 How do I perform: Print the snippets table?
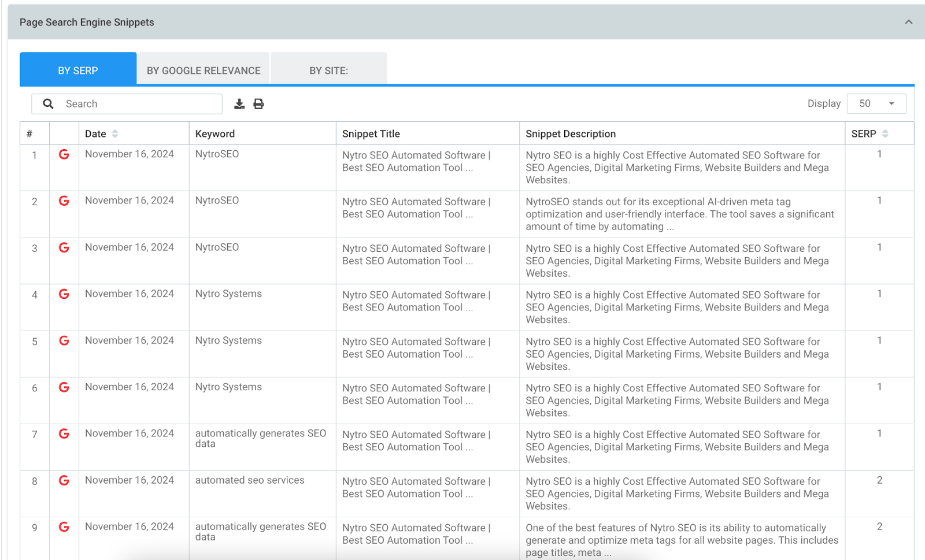[258, 104]
